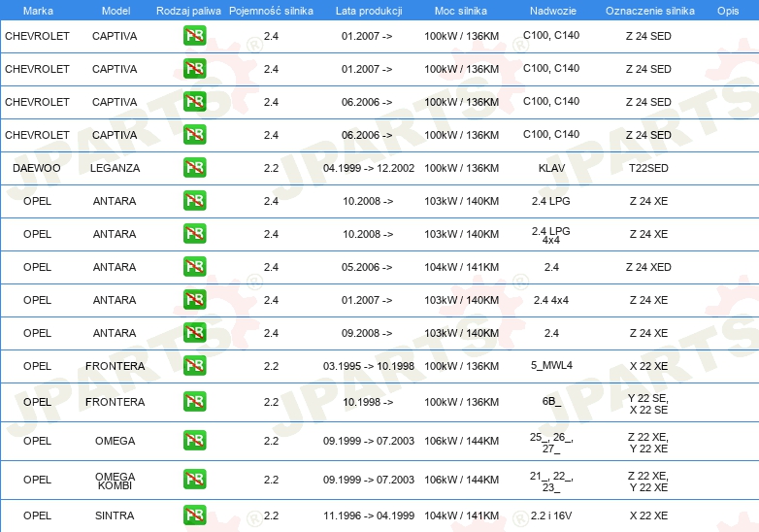Click the Model column header

(115, 11)
